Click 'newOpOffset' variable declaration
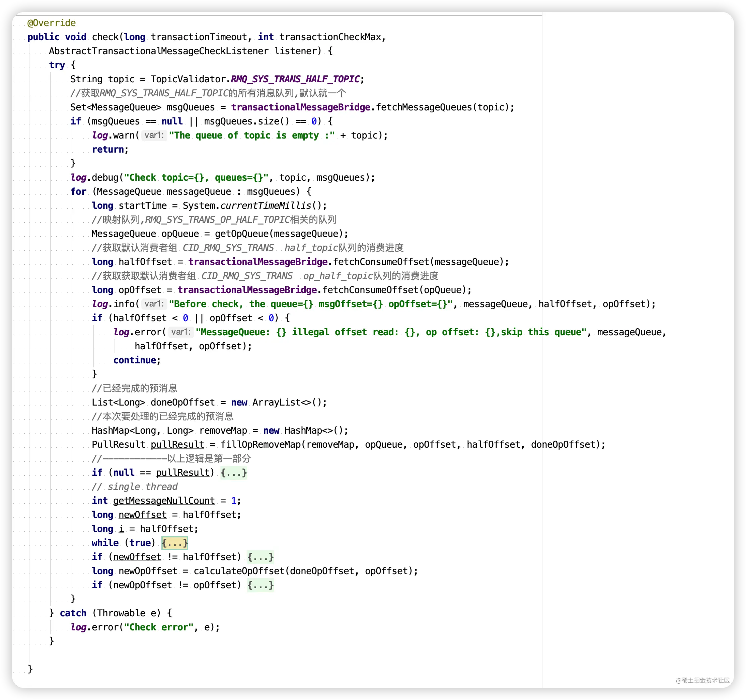The height and width of the screenshot is (700, 746). pyautogui.click(x=148, y=571)
